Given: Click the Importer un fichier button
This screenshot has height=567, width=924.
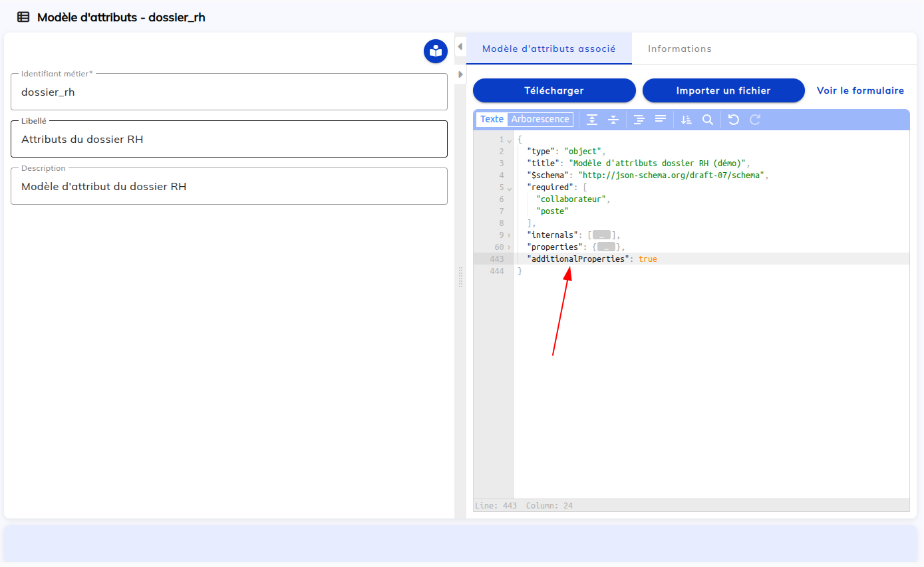Looking at the screenshot, I should [x=723, y=90].
